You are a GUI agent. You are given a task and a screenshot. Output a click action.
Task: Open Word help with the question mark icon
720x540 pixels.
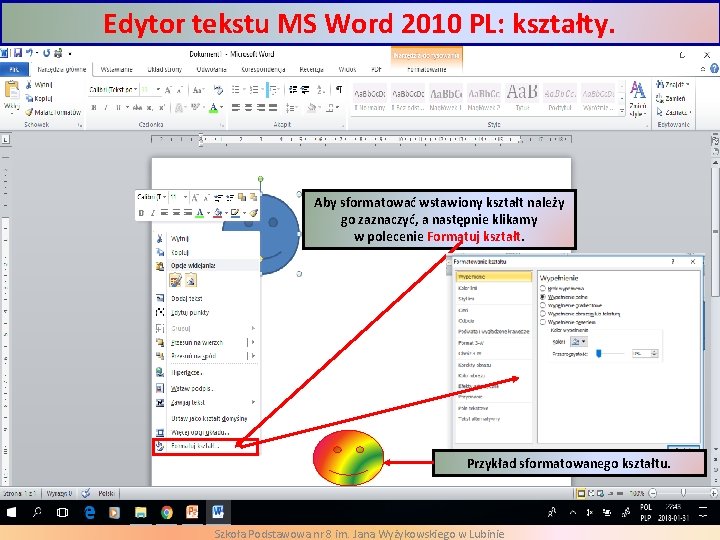pyautogui.click(x=714, y=69)
